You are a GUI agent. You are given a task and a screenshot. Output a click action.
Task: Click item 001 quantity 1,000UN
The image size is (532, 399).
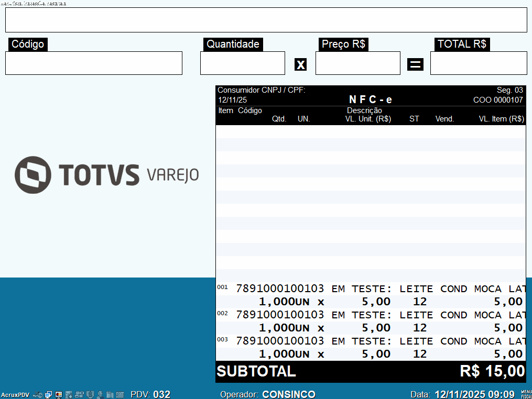[284, 302]
